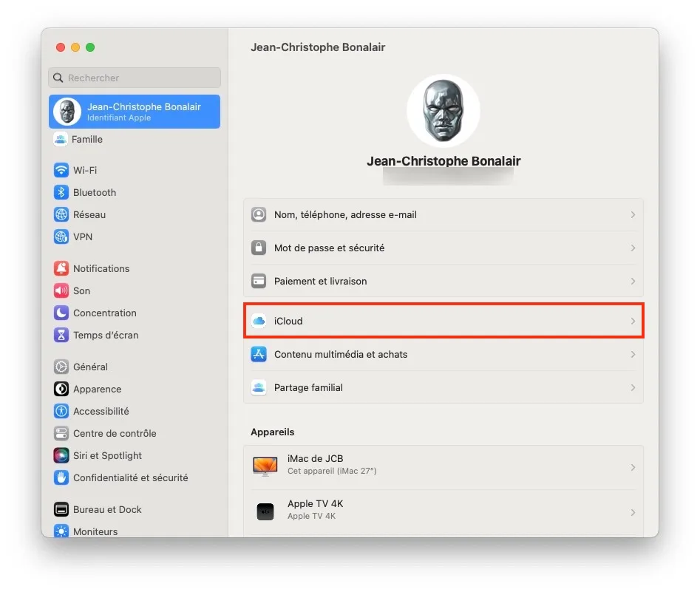This screenshot has height=592, width=700.
Task: Select the Concentration moon icon
Action: pyautogui.click(x=60, y=313)
